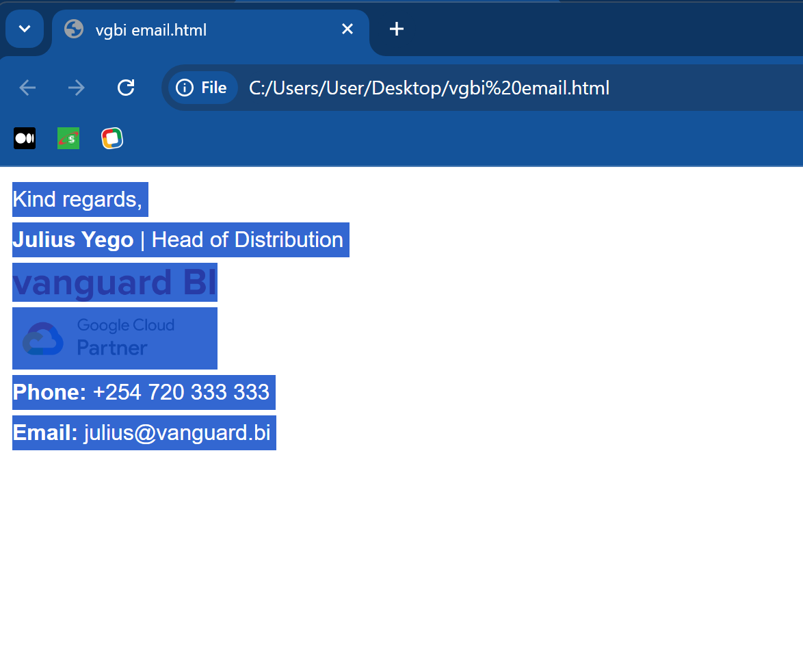This screenshot has width=803, height=672.
Task: Open a new tab with plus button
Action: [397, 29]
